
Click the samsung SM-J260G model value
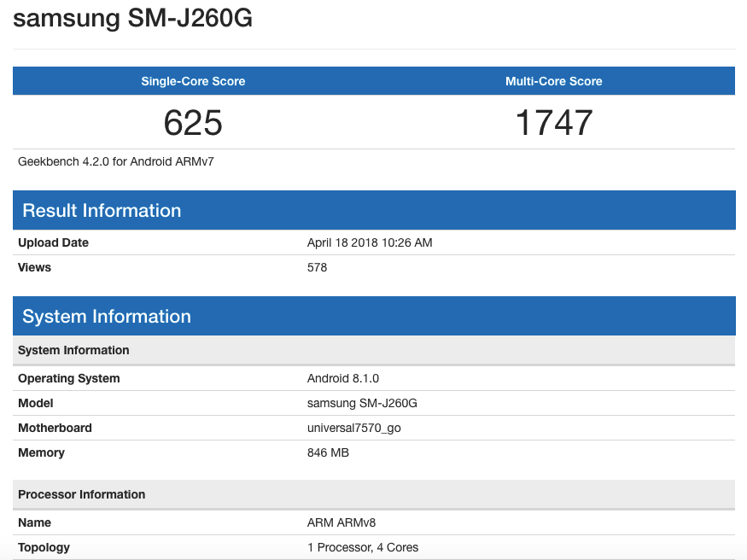tap(362, 403)
